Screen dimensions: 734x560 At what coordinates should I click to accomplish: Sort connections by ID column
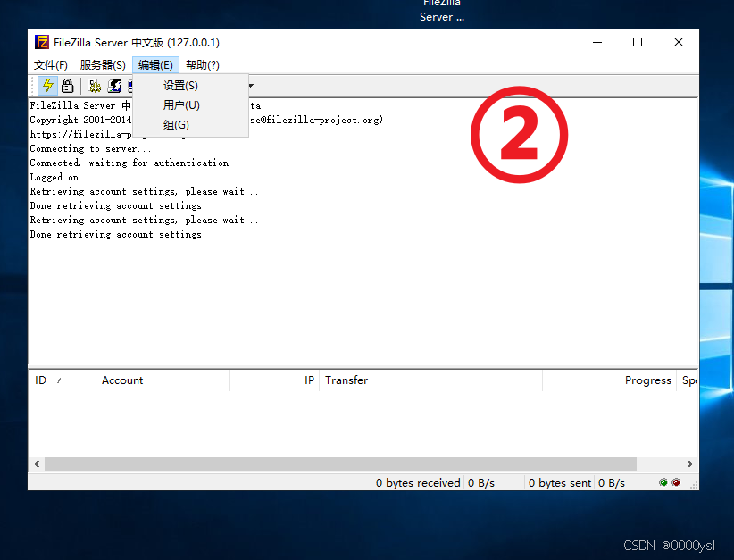click(63, 380)
